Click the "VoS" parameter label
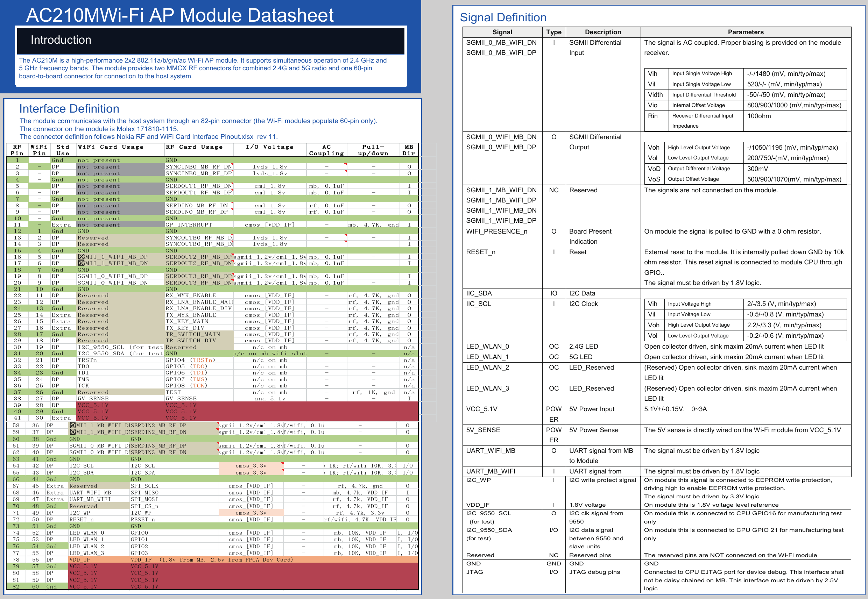This screenshot has width=868, height=599. [x=654, y=179]
